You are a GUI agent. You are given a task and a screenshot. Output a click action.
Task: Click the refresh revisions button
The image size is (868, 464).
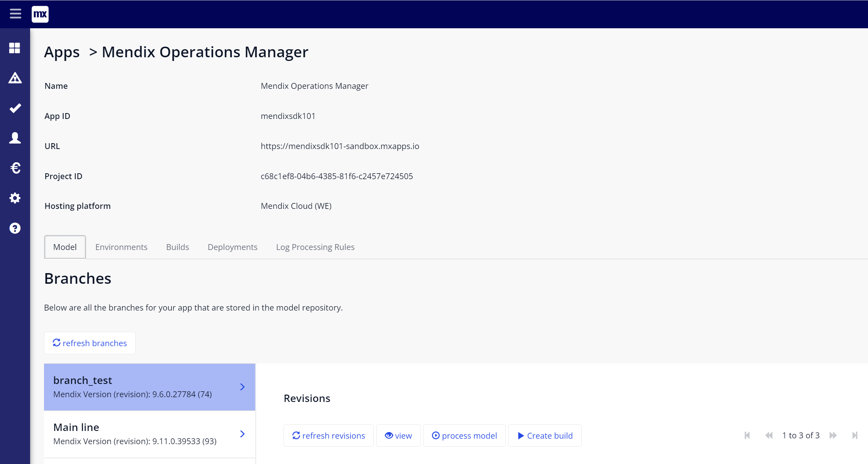click(329, 435)
